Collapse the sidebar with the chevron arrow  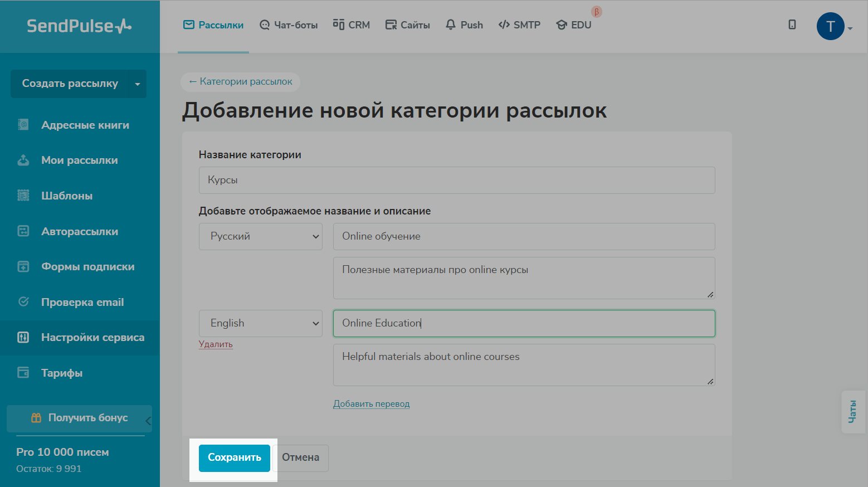coord(148,421)
